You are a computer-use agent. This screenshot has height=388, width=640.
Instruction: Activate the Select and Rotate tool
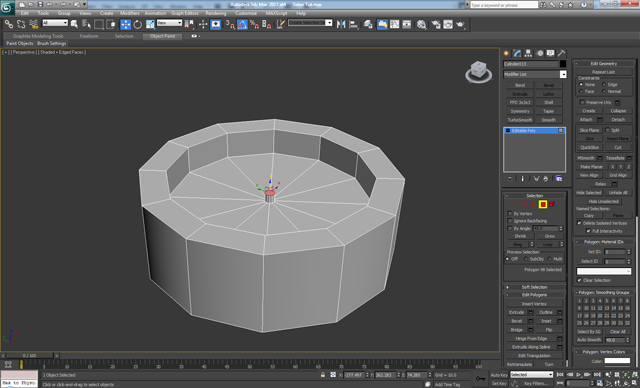pyautogui.click(x=138, y=24)
